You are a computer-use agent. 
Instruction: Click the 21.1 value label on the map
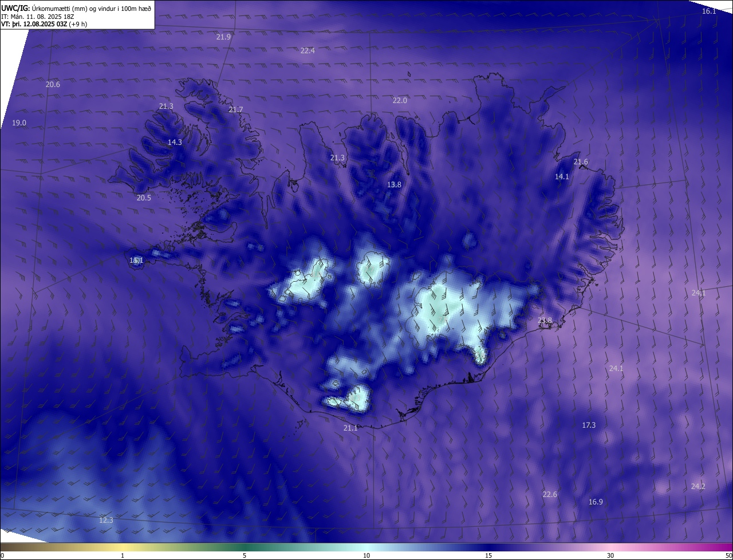[350, 428]
